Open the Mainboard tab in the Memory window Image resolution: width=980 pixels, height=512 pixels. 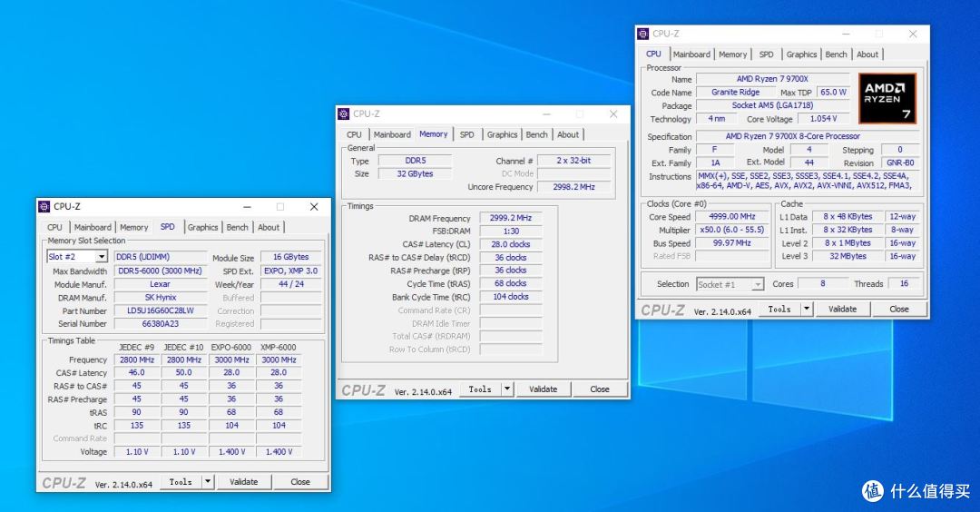click(x=392, y=135)
